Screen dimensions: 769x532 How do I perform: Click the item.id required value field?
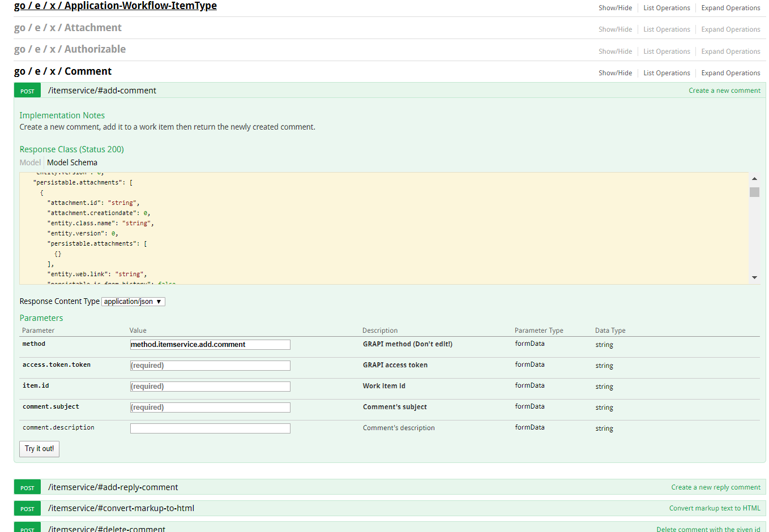[x=210, y=386]
